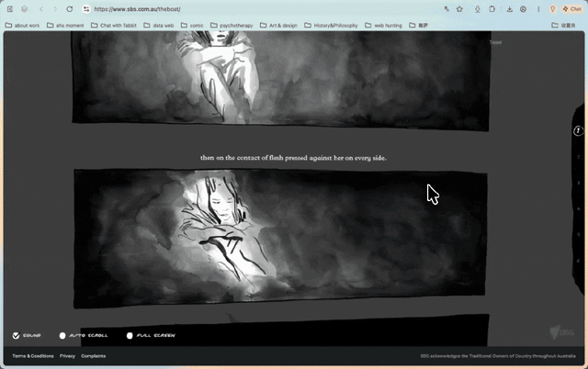
Task: Jump to chapter 6 in side navigation
Action: point(579,261)
